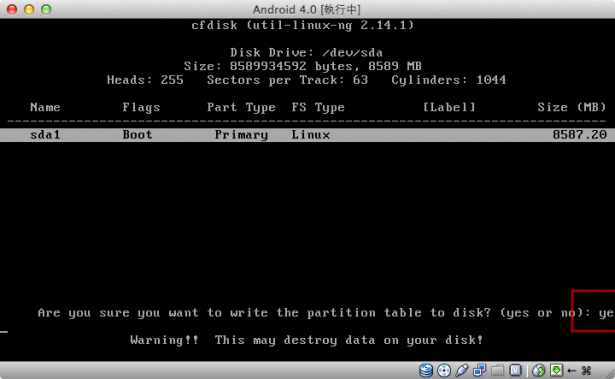
Task: Click the typed 'ye' answer text
Action: point(606,313)
